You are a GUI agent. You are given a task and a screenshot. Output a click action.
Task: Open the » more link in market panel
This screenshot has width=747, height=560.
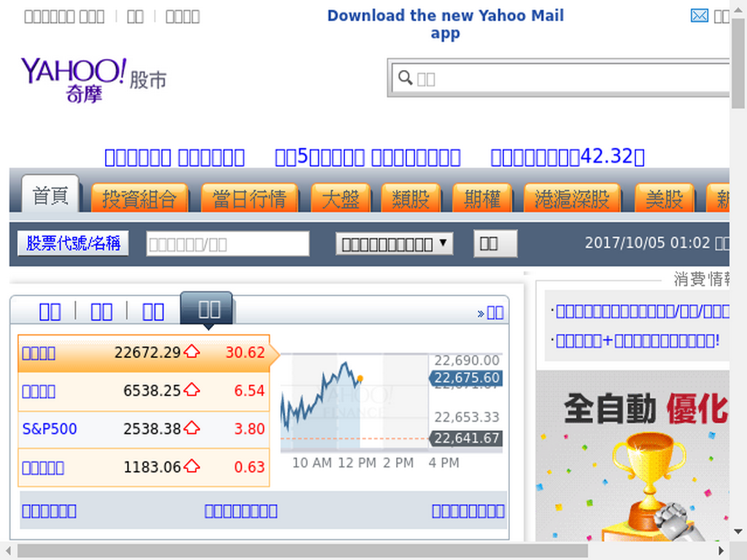[490, 313]
